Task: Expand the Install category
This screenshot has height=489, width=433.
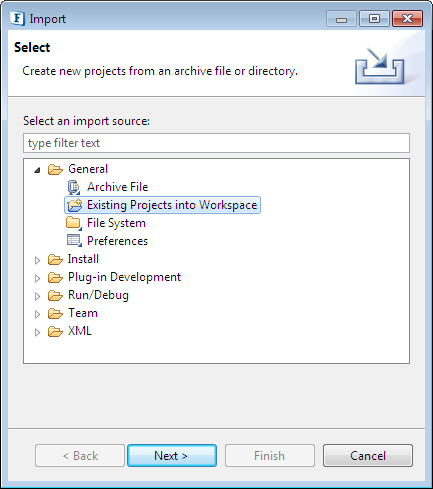Action: [37, 260]
